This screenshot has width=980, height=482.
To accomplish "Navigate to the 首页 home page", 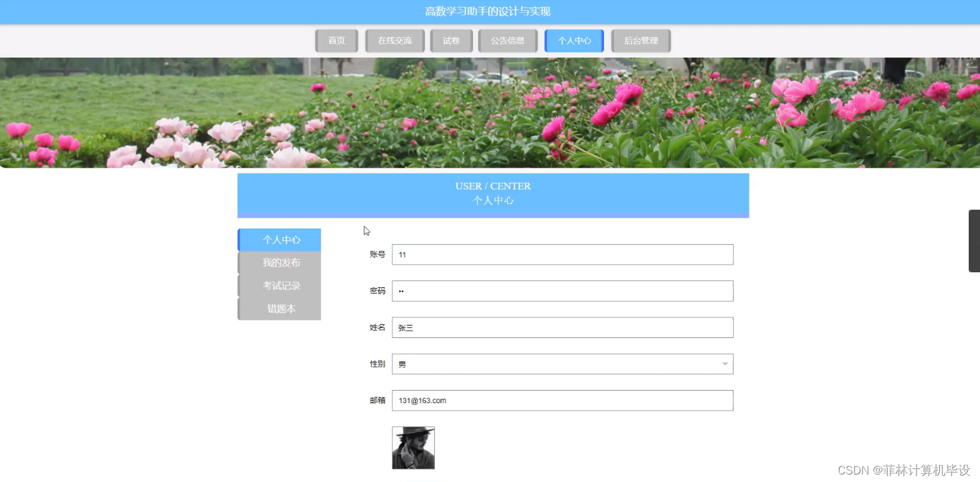I will [x=336, y=40].
